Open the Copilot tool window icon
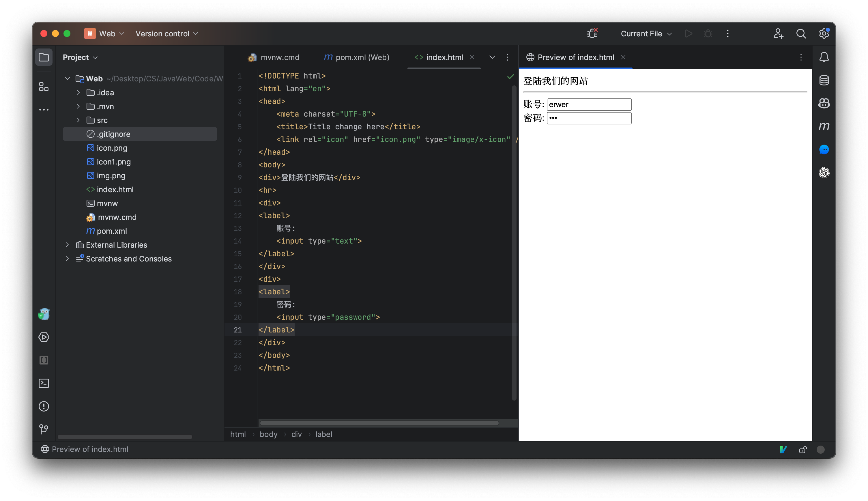 click(824, 103)
